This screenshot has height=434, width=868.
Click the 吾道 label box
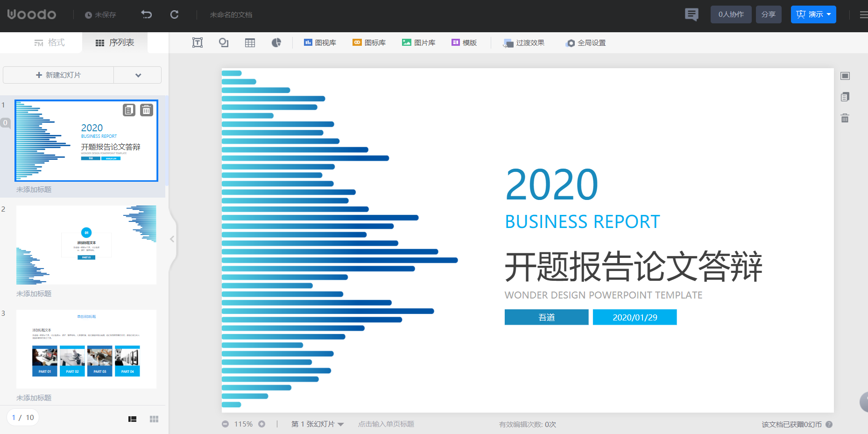pyautogui.click(x=546, y=317)
